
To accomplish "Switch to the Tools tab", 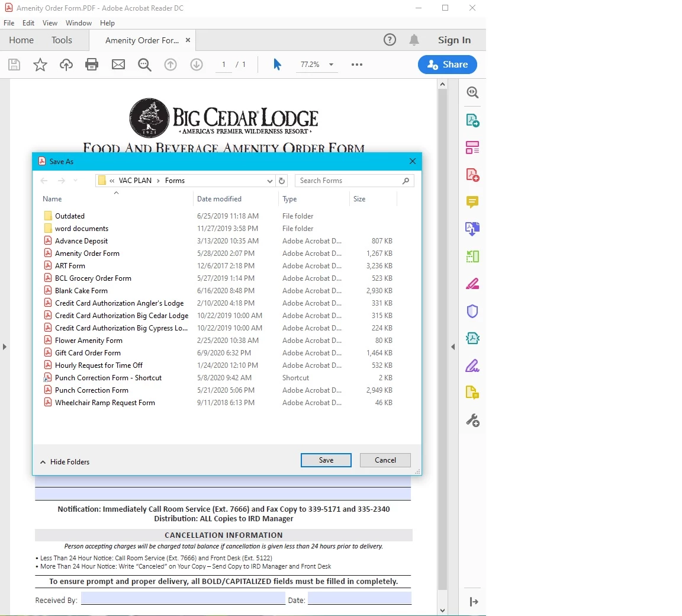I will tap(62, 40).
